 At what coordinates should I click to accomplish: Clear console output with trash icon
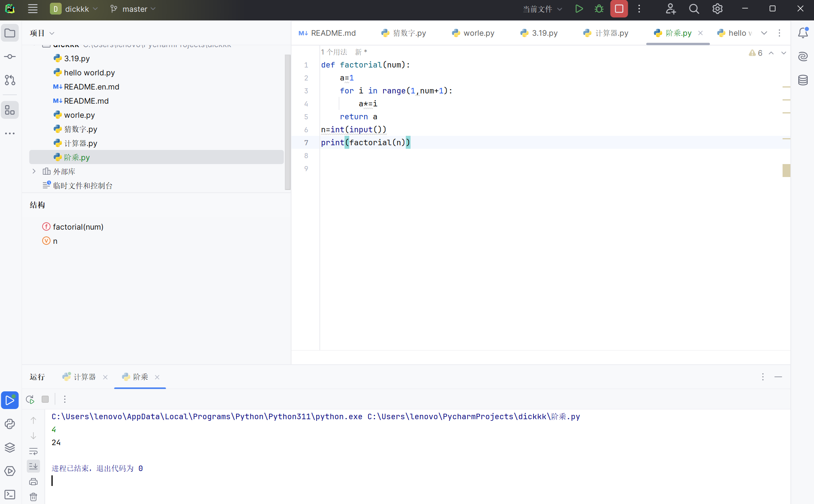pos(33,497)
